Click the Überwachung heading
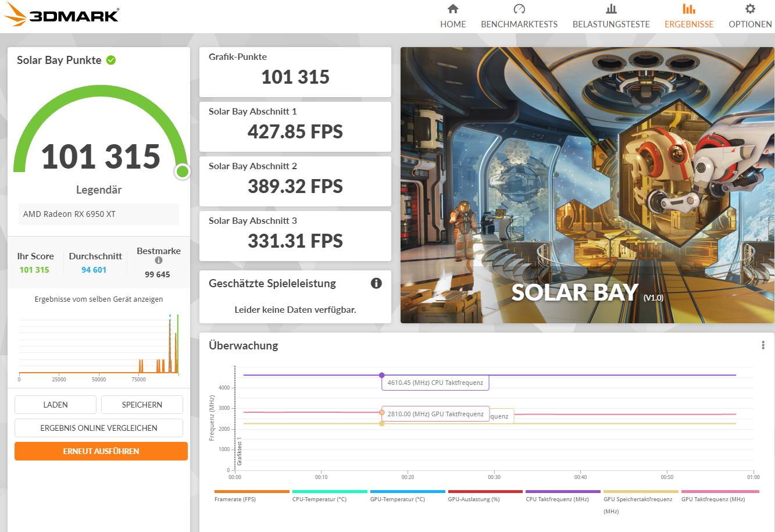 click(244, 345)
